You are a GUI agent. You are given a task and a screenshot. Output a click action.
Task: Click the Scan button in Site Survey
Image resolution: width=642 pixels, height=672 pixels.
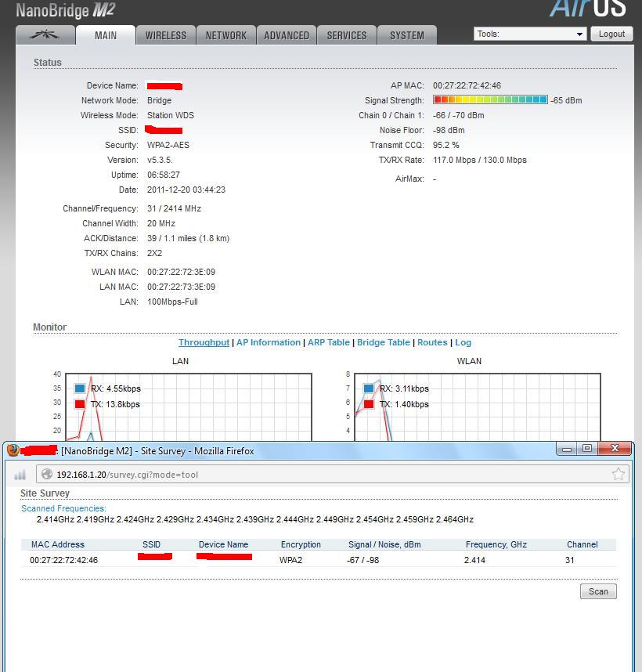(598, 591)
